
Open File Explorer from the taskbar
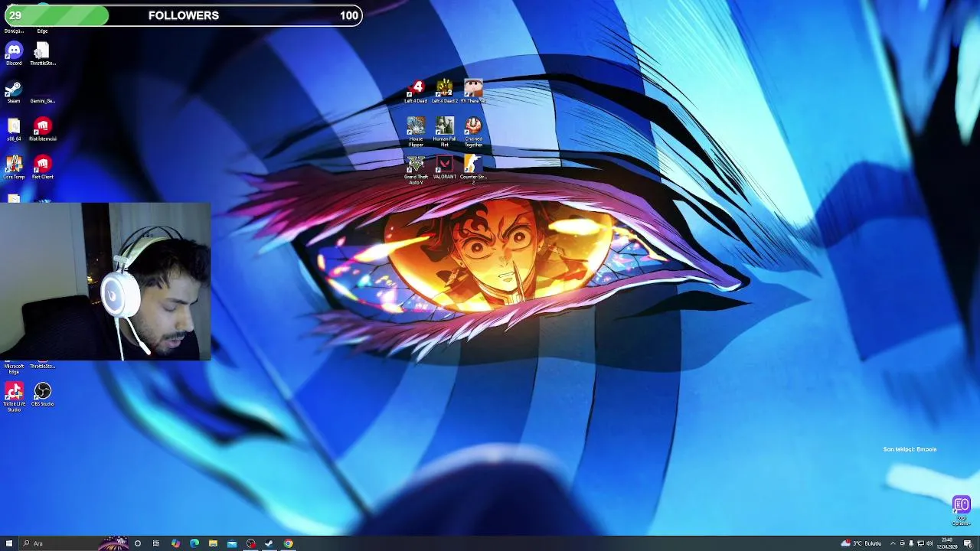(213, 543)
